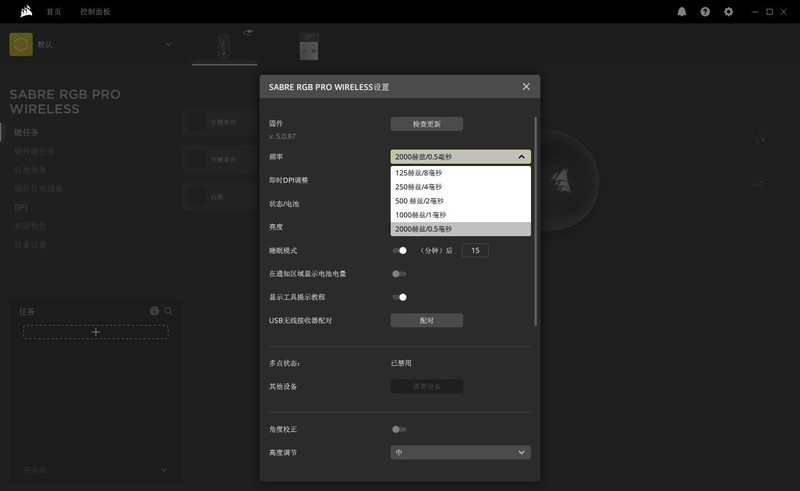Screen dimensions: 800x491
Task: Enable the 角度校正 toggle
Action: (399, 429)
